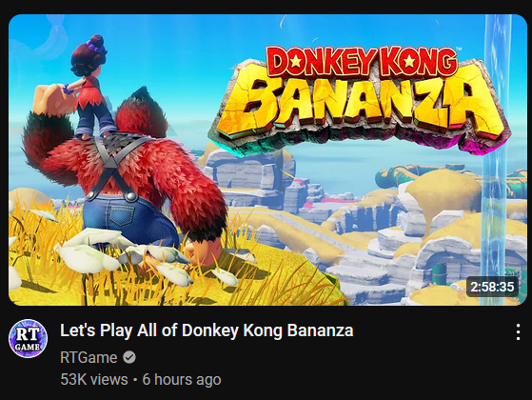Visit the RTGame channel name link
This screenshot has width=532, height=400.
click(89, 357)
